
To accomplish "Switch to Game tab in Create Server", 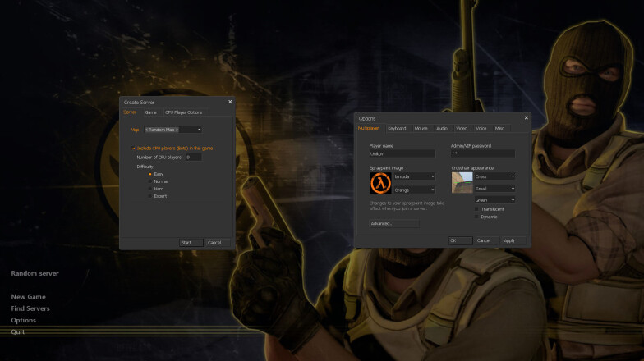I will [x=151, y=112].
